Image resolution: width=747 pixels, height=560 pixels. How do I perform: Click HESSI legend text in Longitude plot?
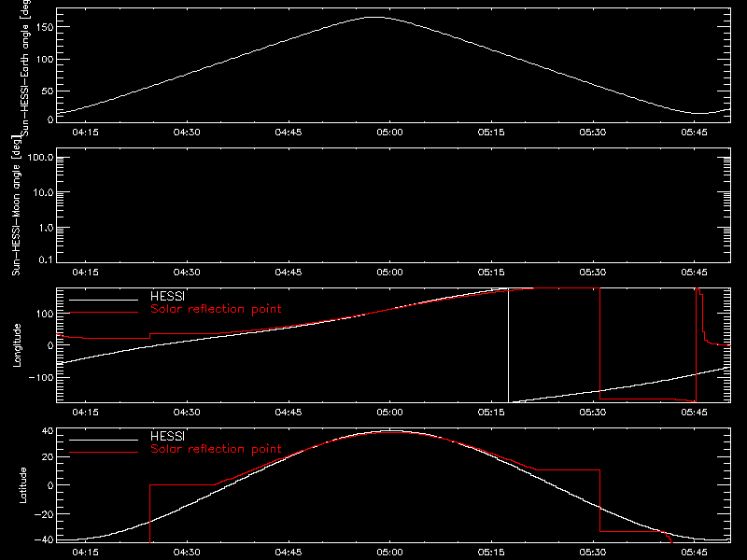(167, 296)
